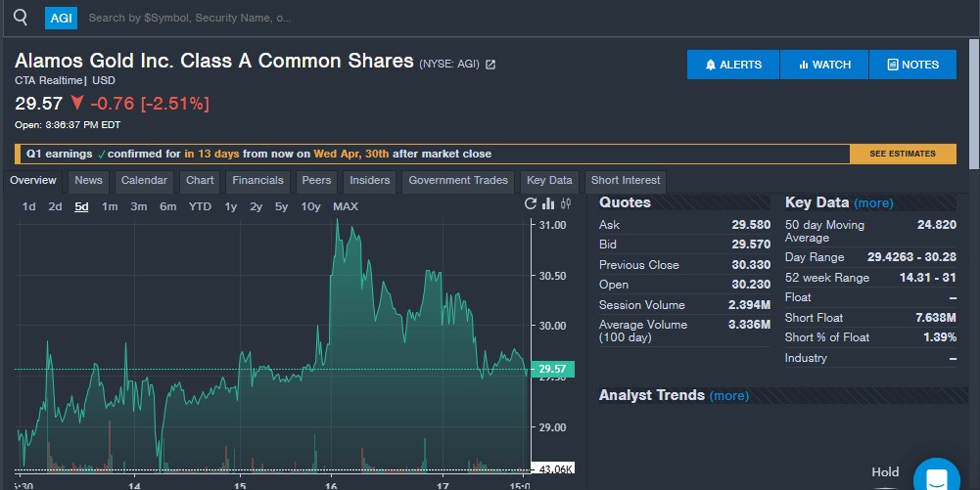Set up alerts with the bell button
Screen dimensions: 980x490
(x=733, y=65)
